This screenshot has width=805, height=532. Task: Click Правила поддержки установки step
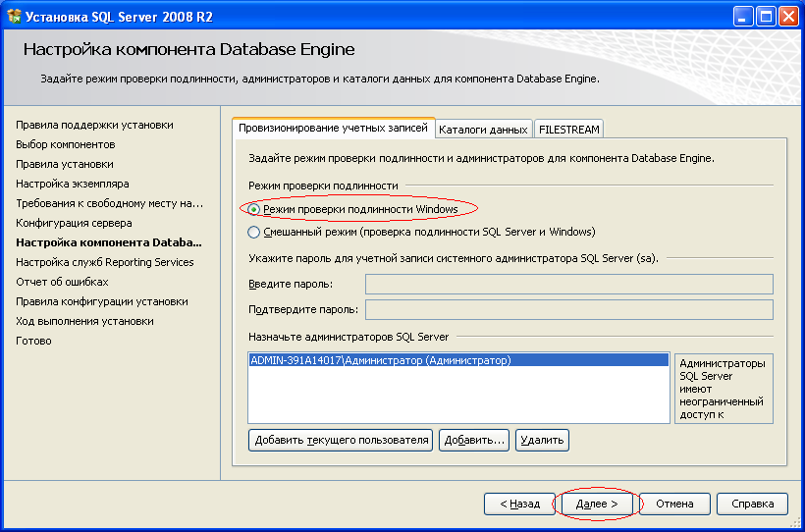pyautogui.click(x=94, y=126)
